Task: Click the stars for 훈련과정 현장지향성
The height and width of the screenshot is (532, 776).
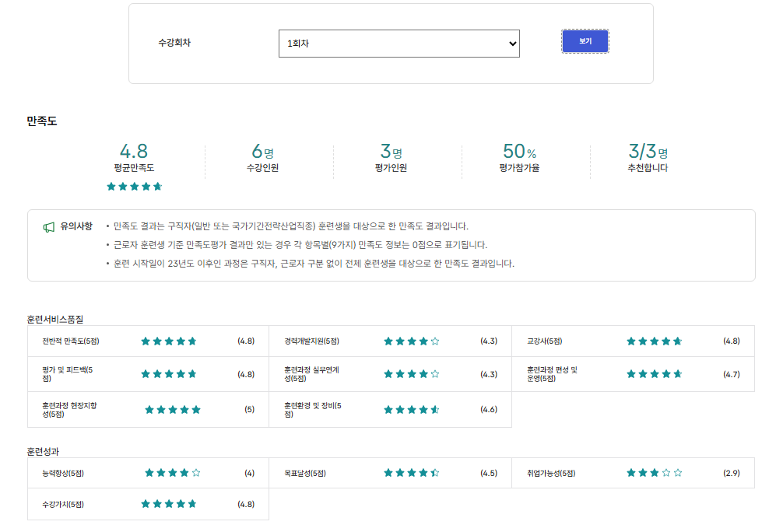Action: tap(173, 410)
